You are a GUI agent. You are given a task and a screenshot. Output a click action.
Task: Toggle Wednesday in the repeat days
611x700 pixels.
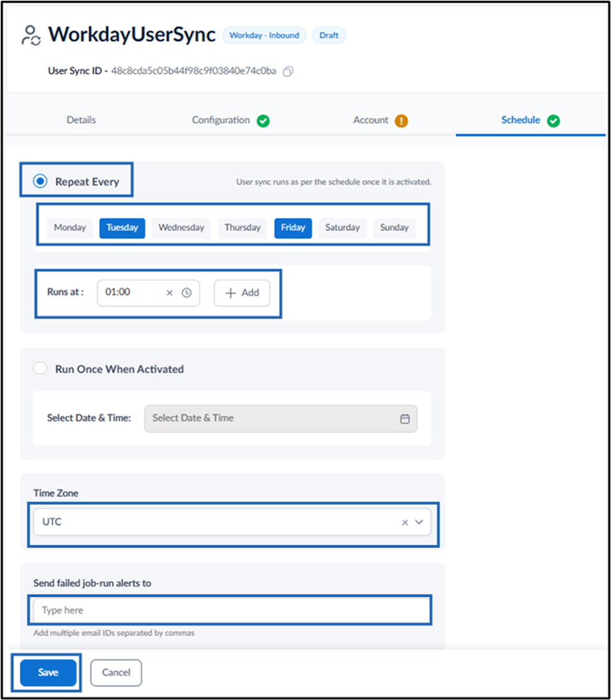click(x=181, y=228)
